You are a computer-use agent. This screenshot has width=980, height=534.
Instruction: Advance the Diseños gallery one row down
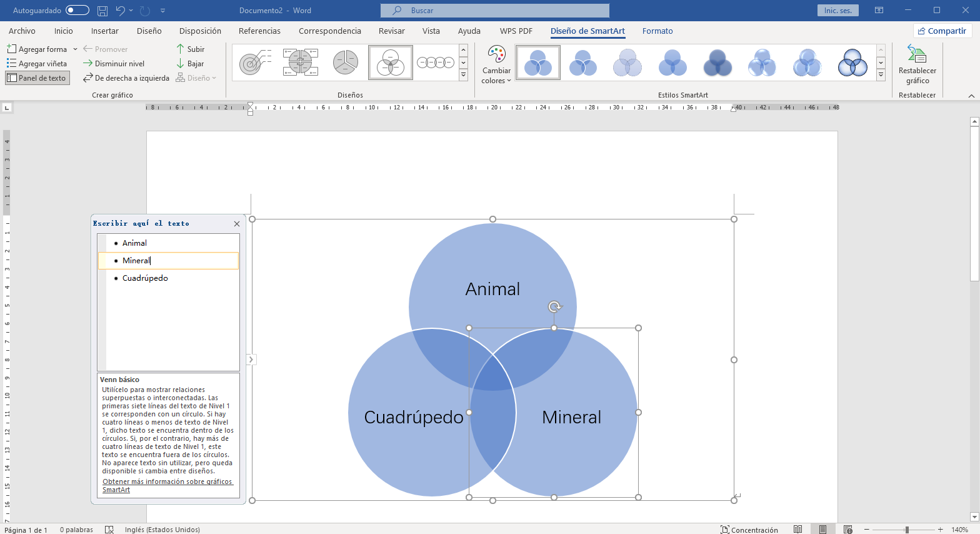point(463,63)
